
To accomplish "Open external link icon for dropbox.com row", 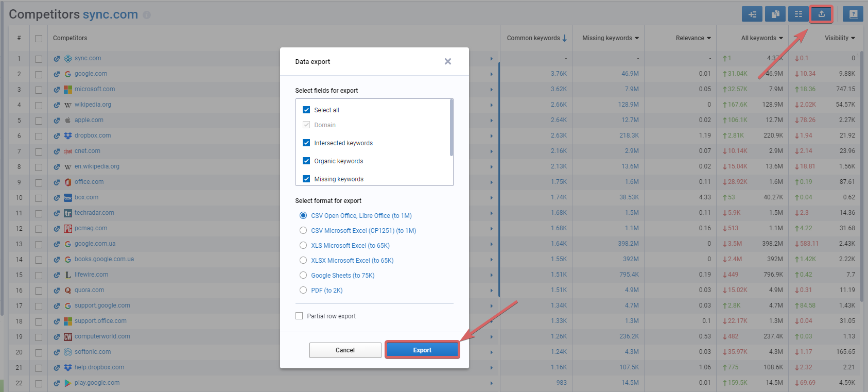I will pos(57,136).
